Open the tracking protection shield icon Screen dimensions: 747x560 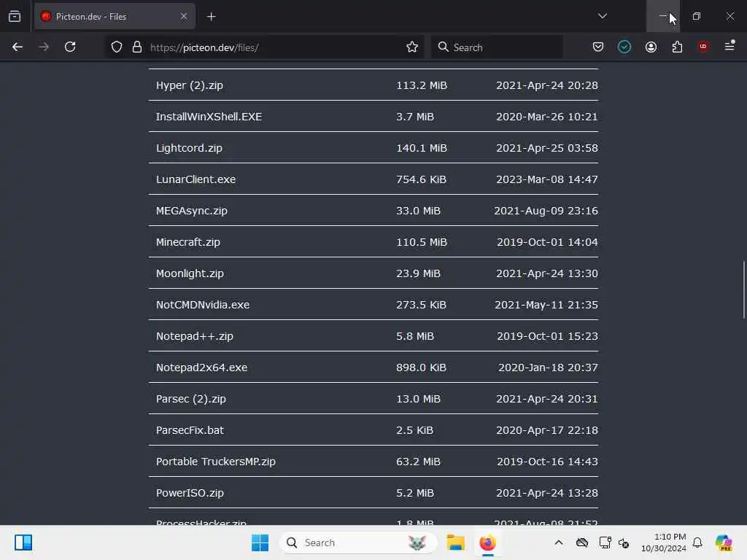(x=117, y=47)
